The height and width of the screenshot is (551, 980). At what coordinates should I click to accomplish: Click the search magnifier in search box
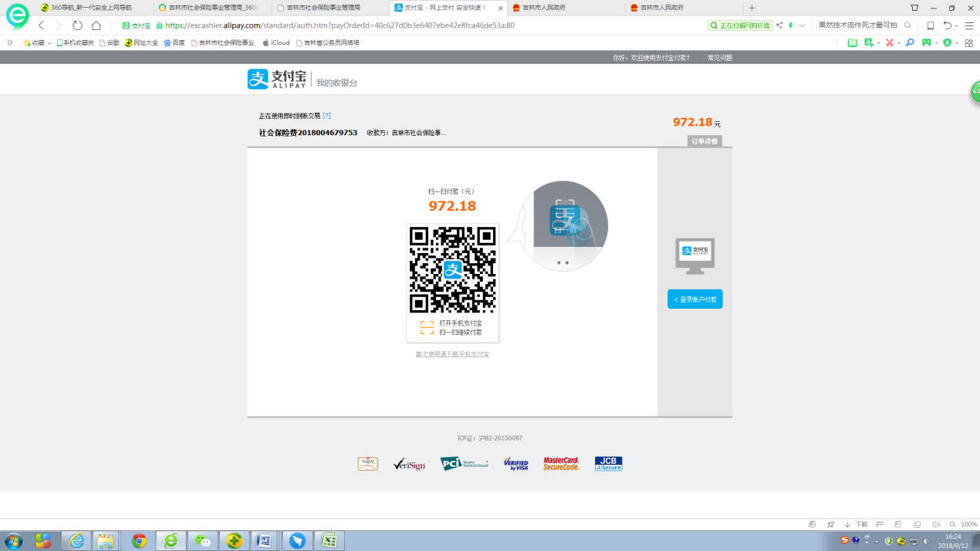(x=908, y=25)
